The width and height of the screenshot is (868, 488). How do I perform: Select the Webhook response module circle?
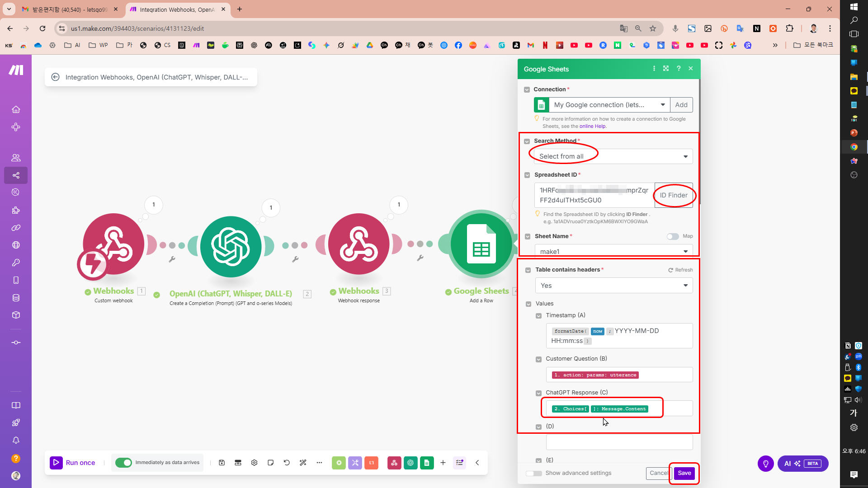[359, 244]
